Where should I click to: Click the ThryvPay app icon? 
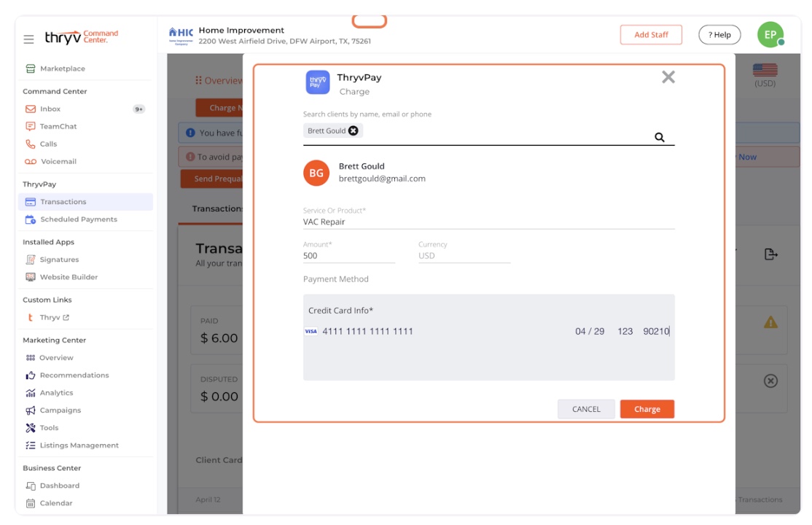(318, 82)
